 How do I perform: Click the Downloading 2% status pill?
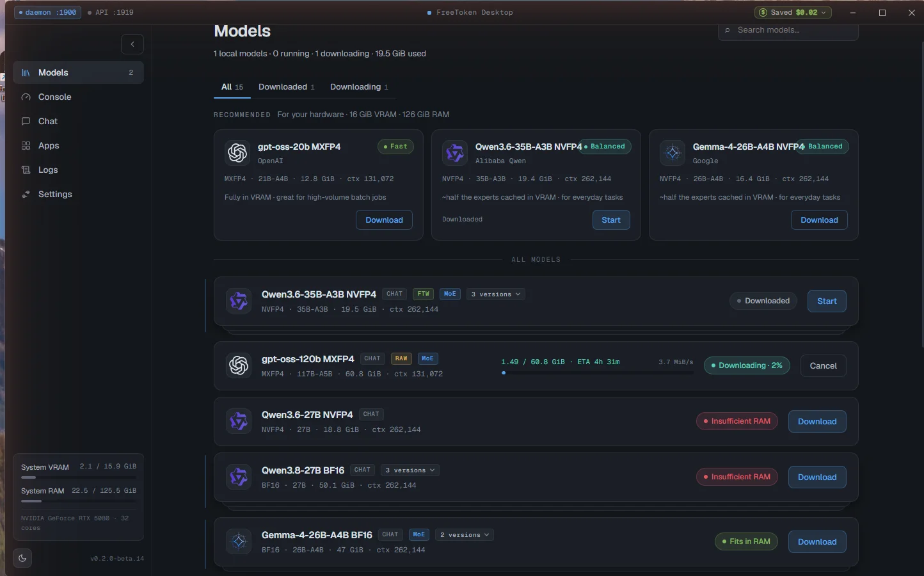click(x=747, y=365)
